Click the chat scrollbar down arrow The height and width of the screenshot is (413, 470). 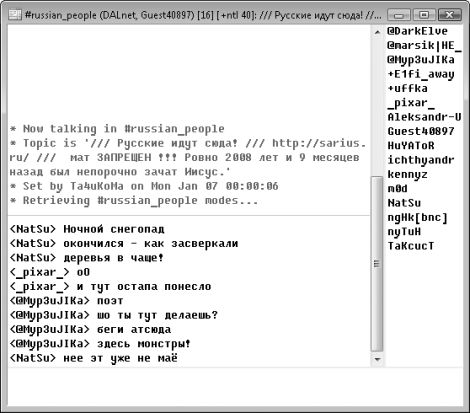click(x=377, y=359)
